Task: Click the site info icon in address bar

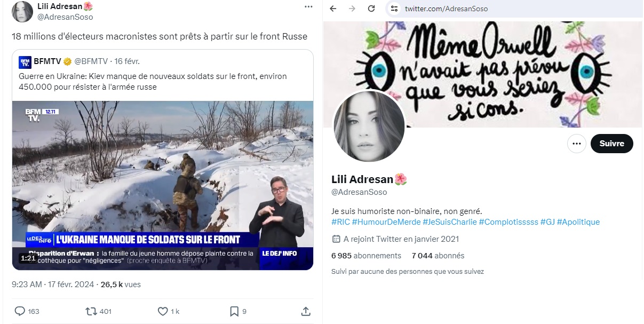Action: (394, 9)
